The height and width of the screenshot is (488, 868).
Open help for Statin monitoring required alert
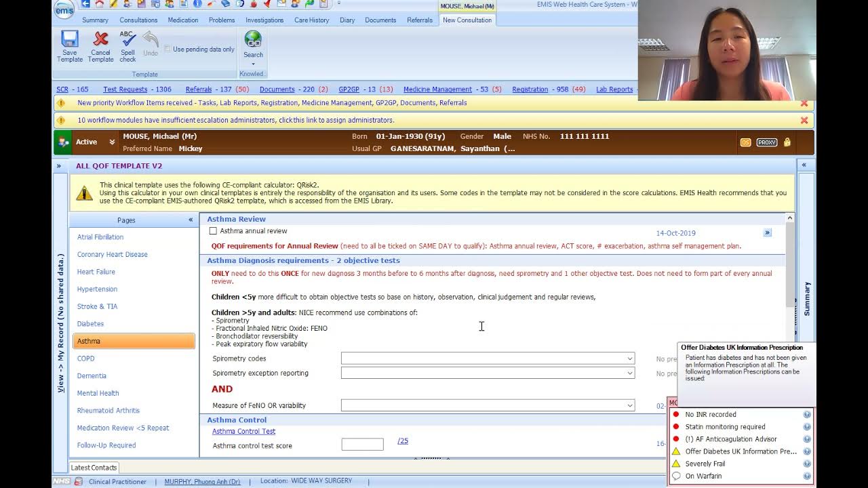807,427
